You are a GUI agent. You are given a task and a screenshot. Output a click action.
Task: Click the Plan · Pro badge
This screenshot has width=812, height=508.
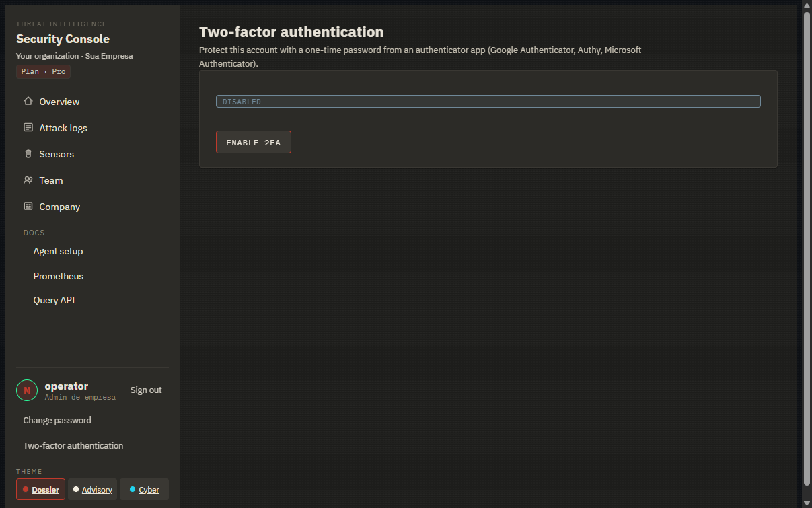(43, 71)
